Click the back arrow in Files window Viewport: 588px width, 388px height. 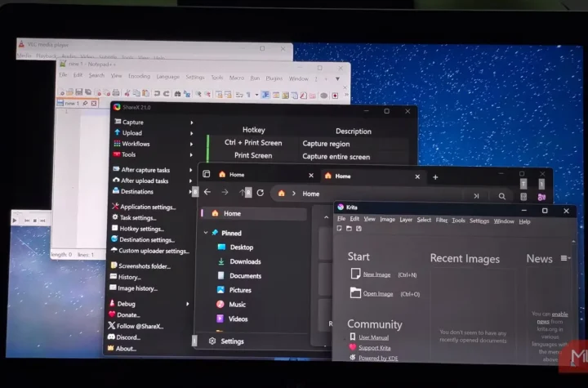point(207,192)
